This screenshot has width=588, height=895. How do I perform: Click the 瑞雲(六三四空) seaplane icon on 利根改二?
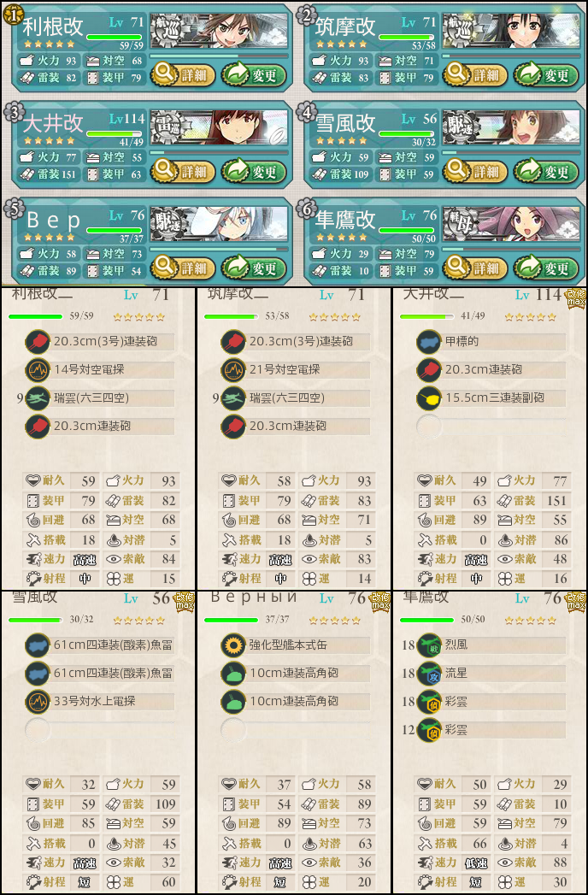(37, 398)
